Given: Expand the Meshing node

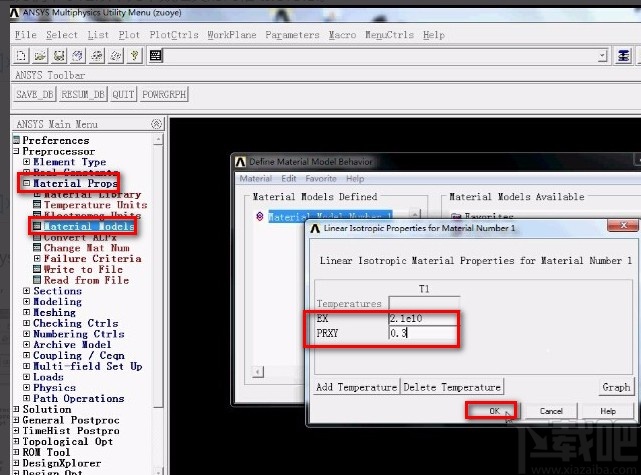Looking at the screenshot, I should (27, 312).
